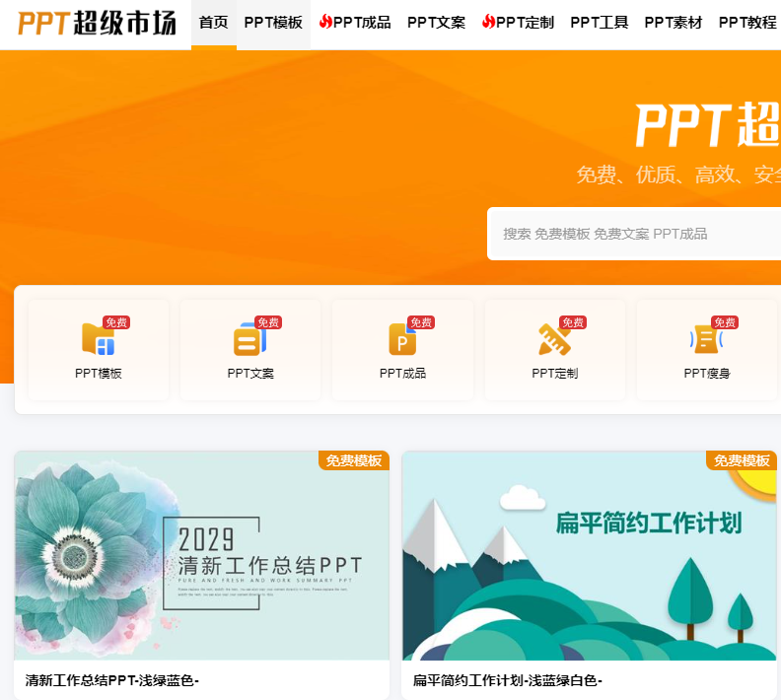Click the 免费 badge on PPT瘦身 card

pos(725,322)
